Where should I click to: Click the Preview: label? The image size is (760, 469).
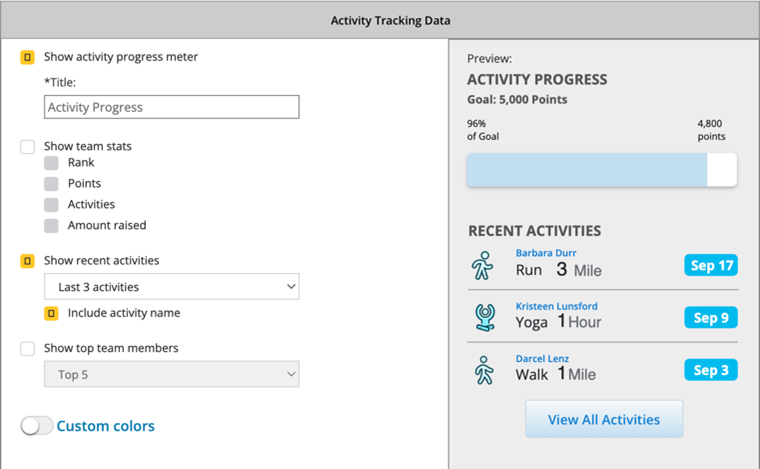coord(490,59)
